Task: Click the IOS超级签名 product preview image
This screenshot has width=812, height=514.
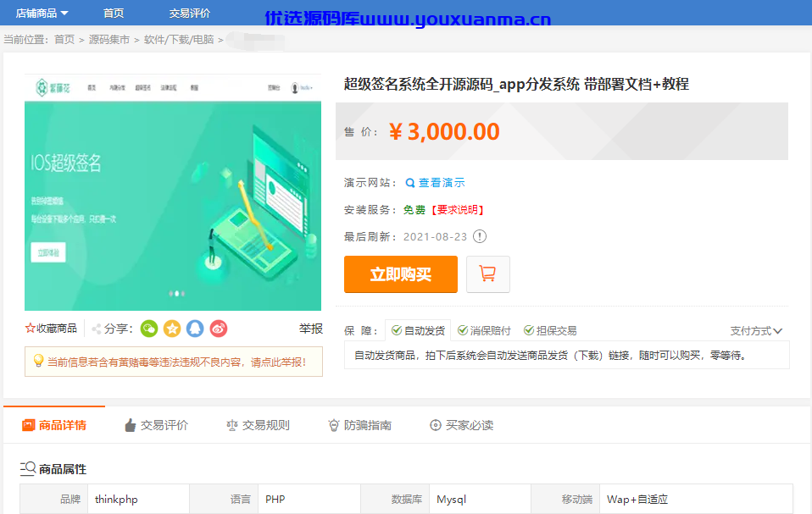Action: click(x=172, y=192)
